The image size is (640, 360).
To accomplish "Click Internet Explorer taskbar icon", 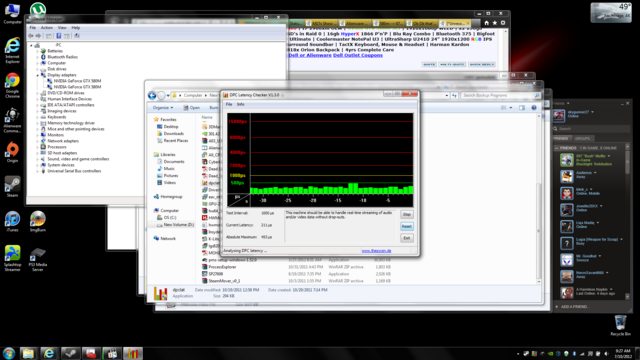I will coord(49,353).
